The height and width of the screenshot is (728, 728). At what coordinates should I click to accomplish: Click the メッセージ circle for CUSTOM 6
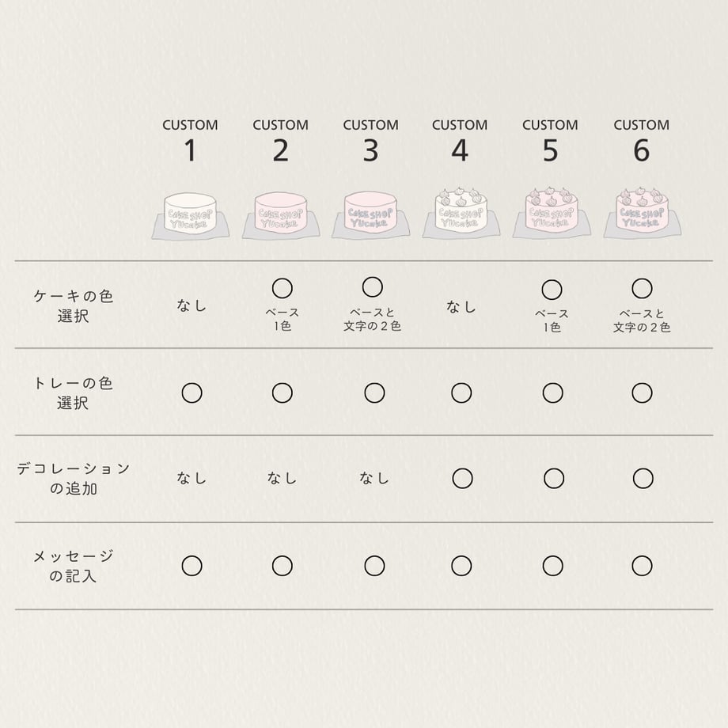642,566
